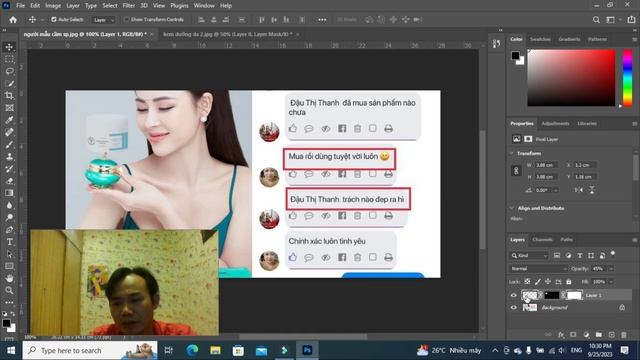Click the three-dots more options button
This screenshot has height=360, width=640.
tap(322, 20)
